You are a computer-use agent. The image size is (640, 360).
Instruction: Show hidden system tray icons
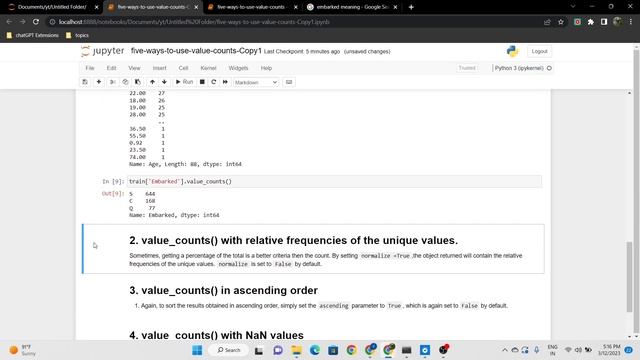(505, 350)
